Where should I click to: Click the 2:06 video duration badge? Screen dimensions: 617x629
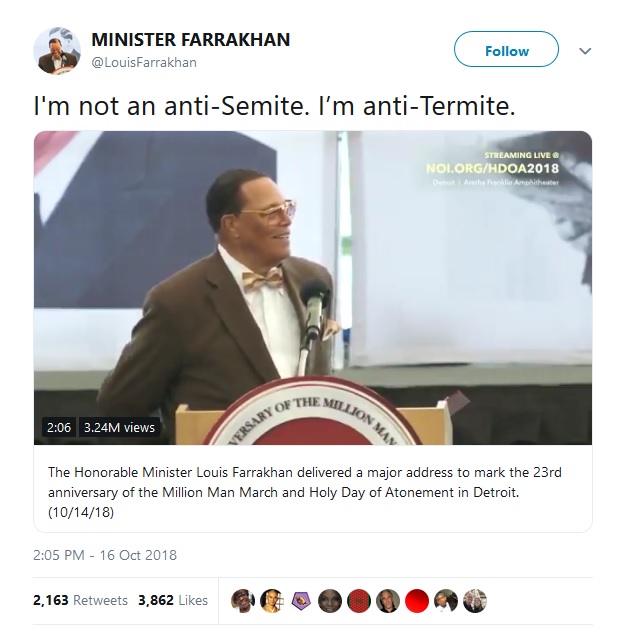click(x=59, y=427)
